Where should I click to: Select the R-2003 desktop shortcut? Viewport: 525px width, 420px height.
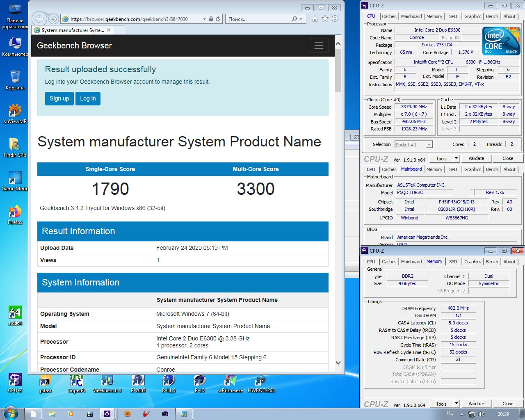click(x=138, y=383)
